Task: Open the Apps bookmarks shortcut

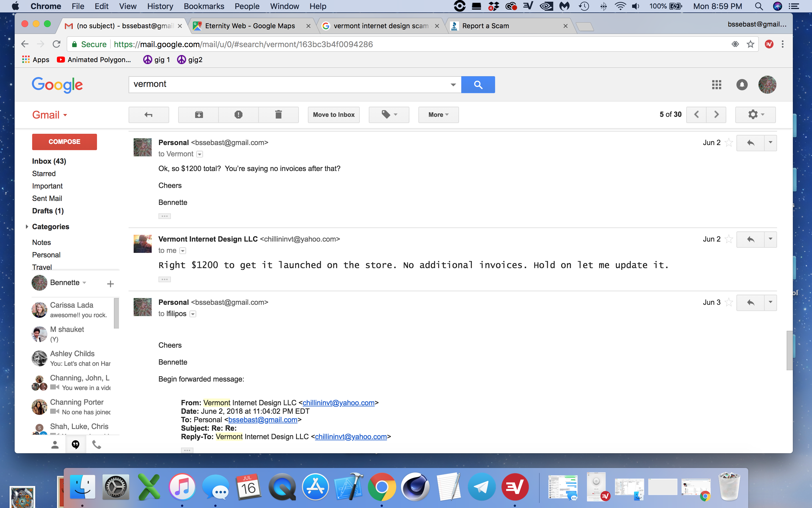Action: [36, 60]
